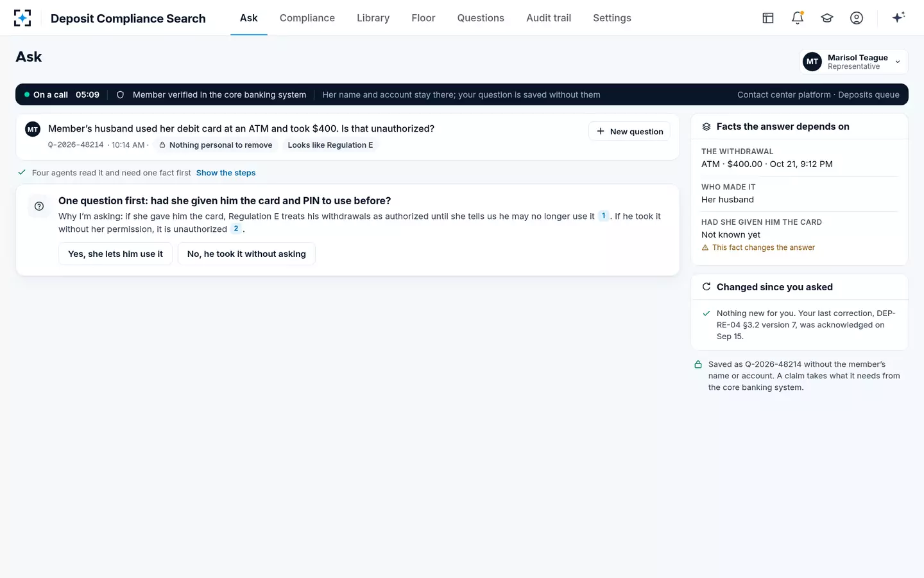The width and height of the screenshot is (924, 578).
Task: View the Audit trail tab
Action: point(549,18)
